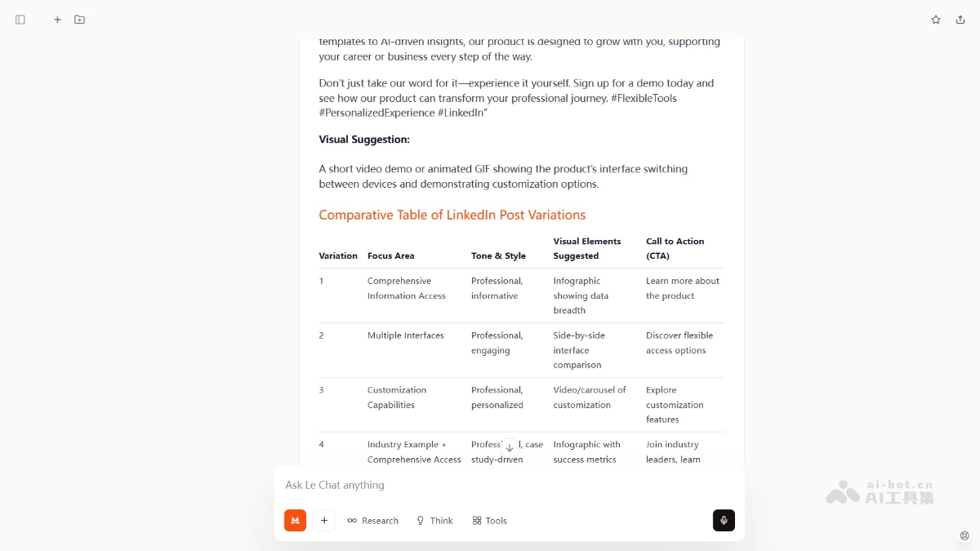This screenshot has width=980, height=551.
Task: Toggle Research mode
Action: tap(373, 520)
